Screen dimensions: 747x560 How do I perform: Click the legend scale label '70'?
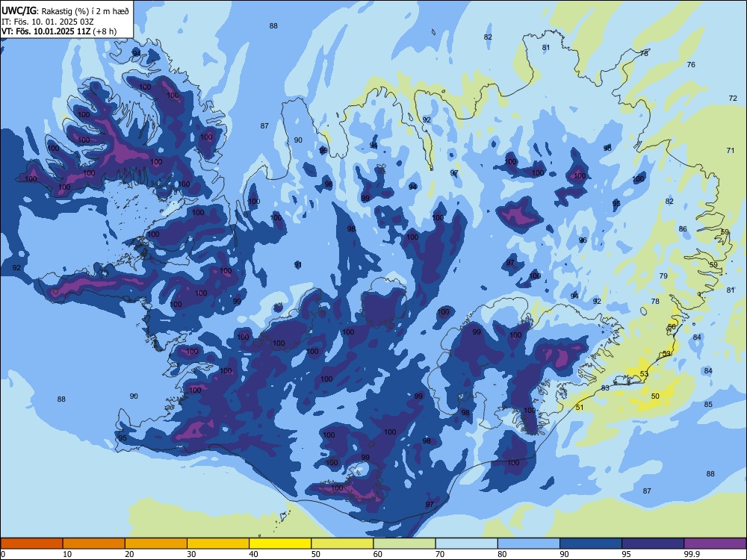(440, 554)
